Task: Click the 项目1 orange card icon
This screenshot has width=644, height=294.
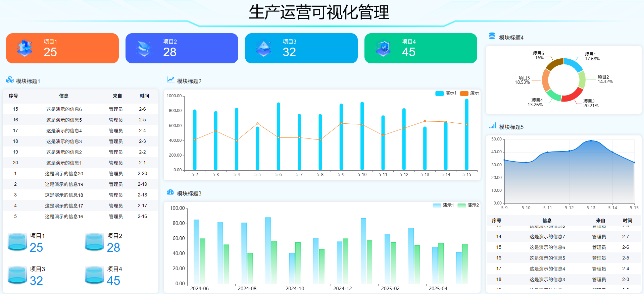Action: 25,48
